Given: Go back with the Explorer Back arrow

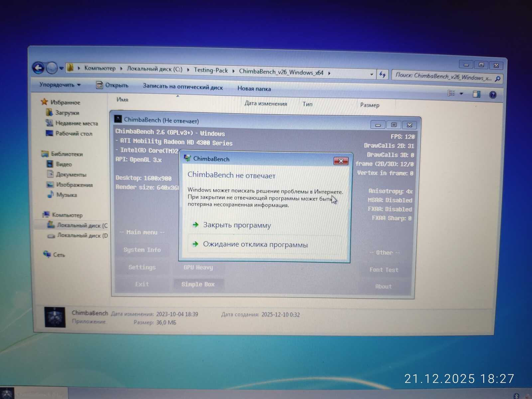Looking at the screenshot, I should tap(38, 68).
